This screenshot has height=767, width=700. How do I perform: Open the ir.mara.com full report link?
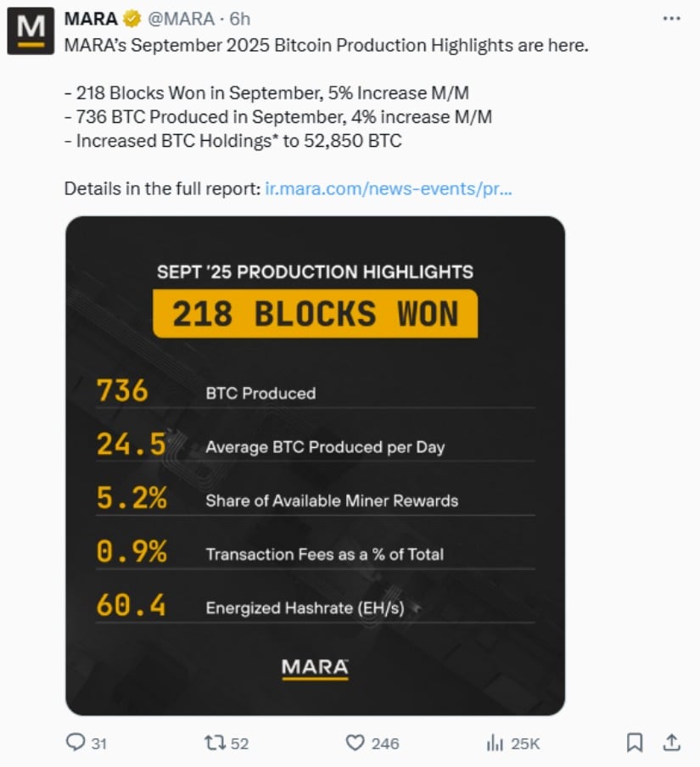click(x=389, y=188)
